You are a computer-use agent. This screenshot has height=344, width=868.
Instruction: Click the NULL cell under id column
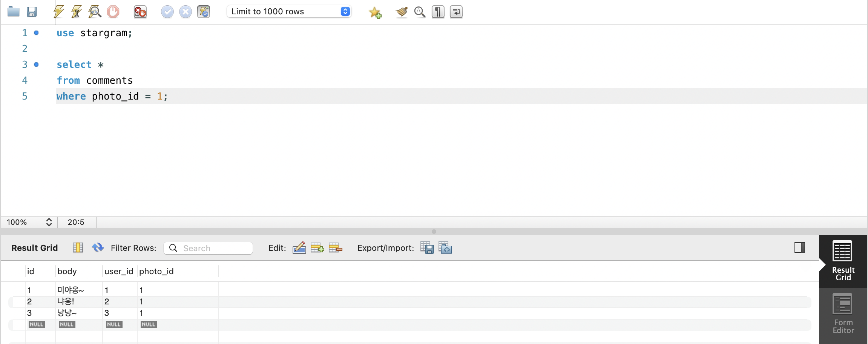[x=37, y=324]
